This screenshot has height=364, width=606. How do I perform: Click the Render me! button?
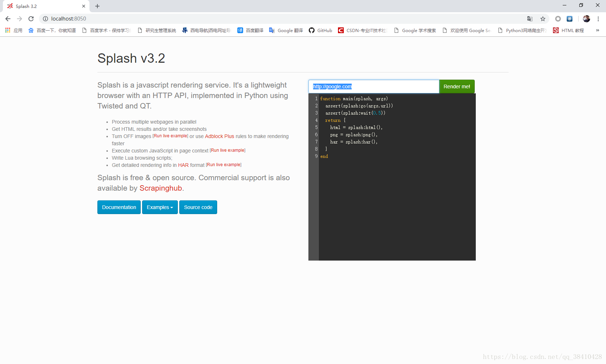(457, 86)
